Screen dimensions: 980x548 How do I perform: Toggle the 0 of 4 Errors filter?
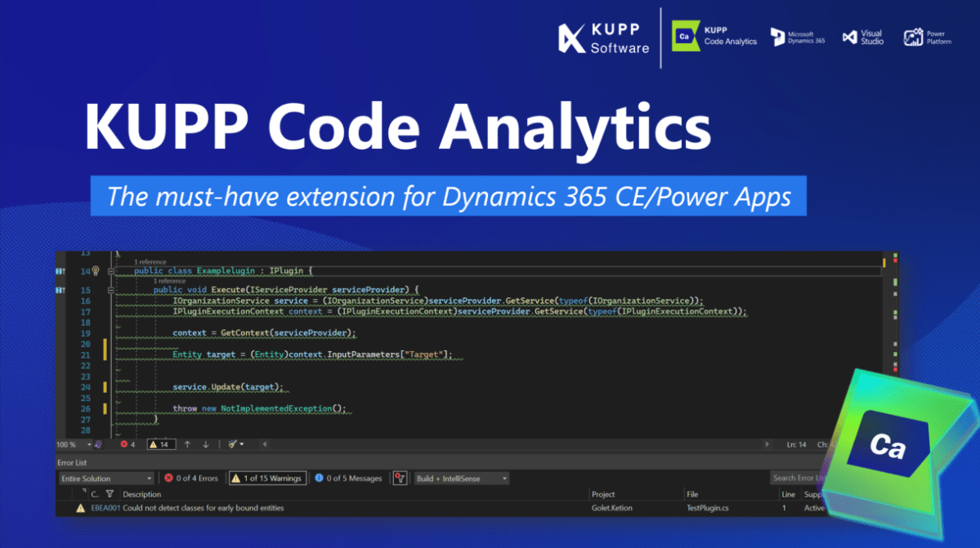tap(191, 479)
